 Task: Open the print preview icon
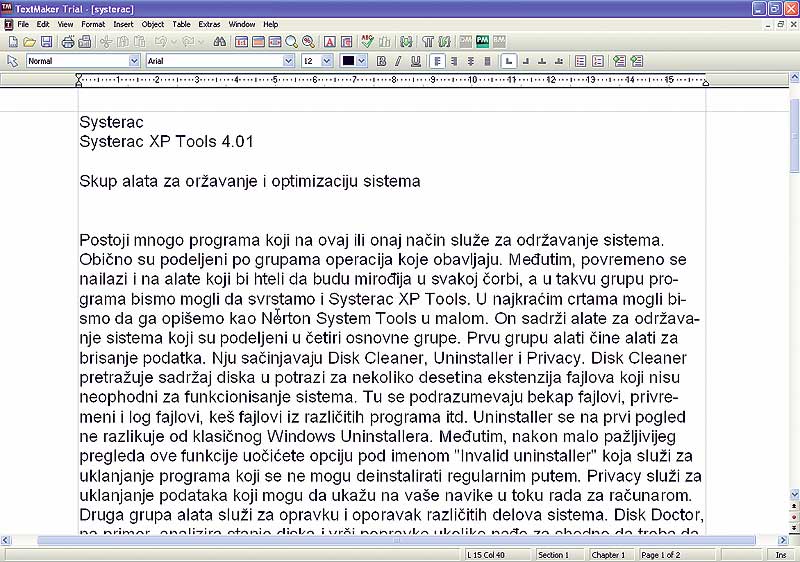(x=85, y=42)
